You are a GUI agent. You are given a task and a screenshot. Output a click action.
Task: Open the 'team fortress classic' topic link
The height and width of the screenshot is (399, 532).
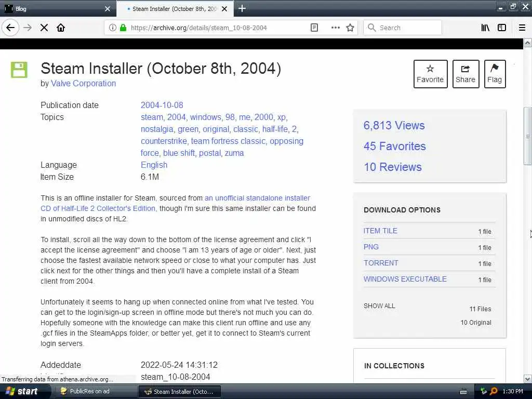(x=228, y=141)
